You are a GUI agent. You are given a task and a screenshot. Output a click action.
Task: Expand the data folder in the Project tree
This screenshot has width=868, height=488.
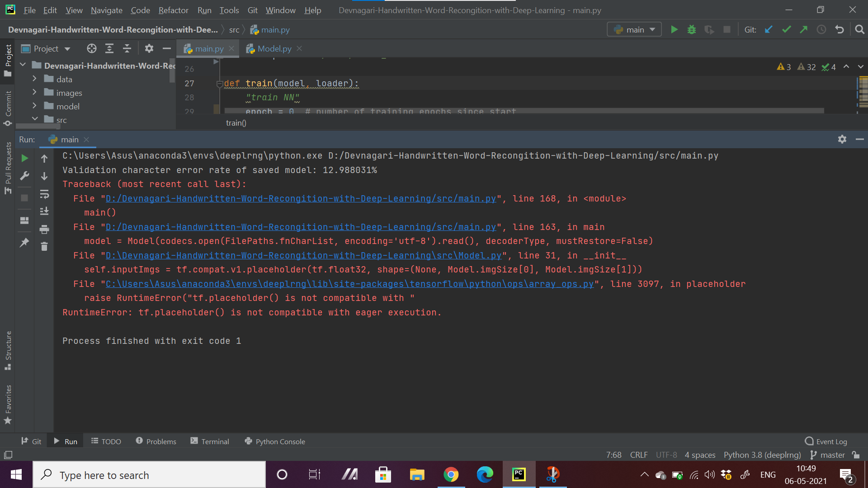(x=34, y=79)
